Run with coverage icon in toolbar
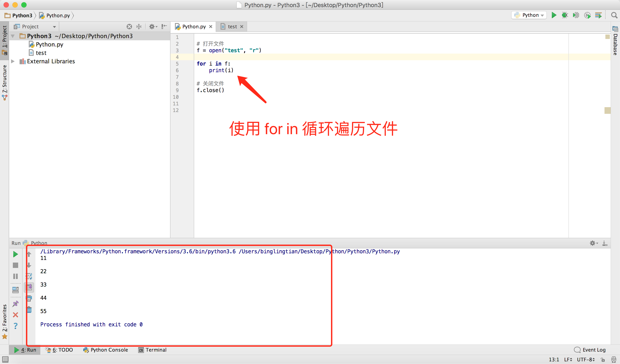This screenshot has width=620, height=364. pos(576,15)
